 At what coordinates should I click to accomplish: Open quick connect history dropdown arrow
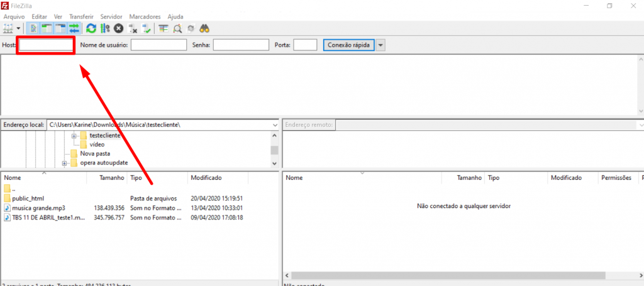click(380, 45)
